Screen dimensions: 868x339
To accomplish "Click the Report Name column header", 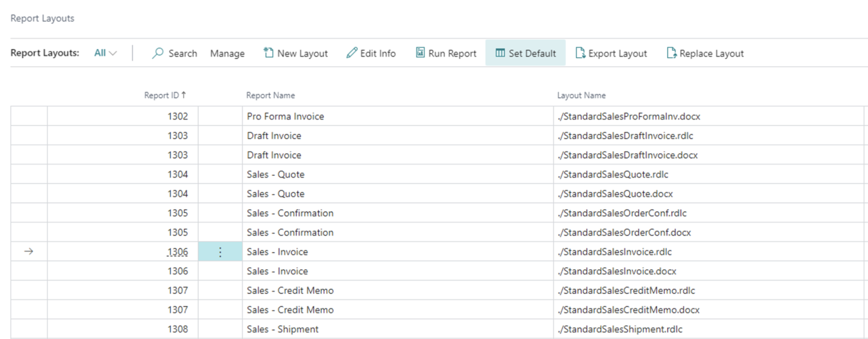I will pos(270,95).
